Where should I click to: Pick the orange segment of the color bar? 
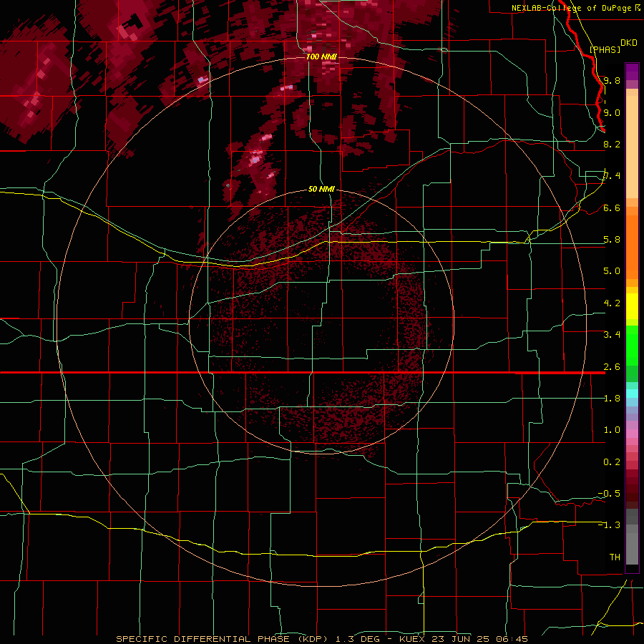pyautogui.click(x=632, y=243)
